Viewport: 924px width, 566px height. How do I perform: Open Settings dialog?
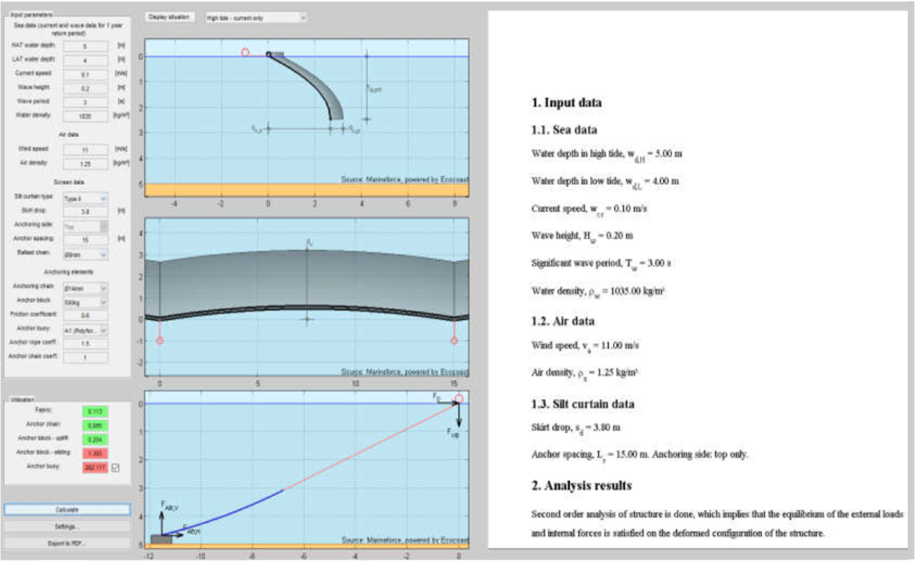[67, 526]
